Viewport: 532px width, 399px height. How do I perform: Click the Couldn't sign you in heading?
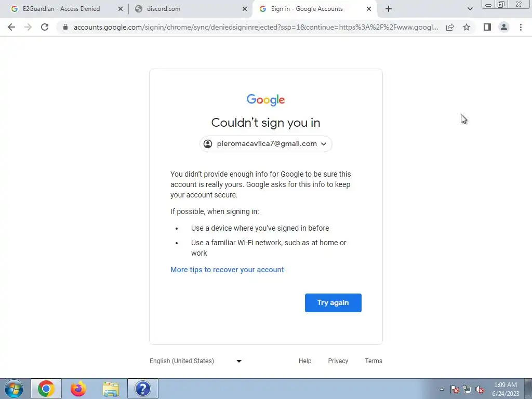(x=265, y=123)
